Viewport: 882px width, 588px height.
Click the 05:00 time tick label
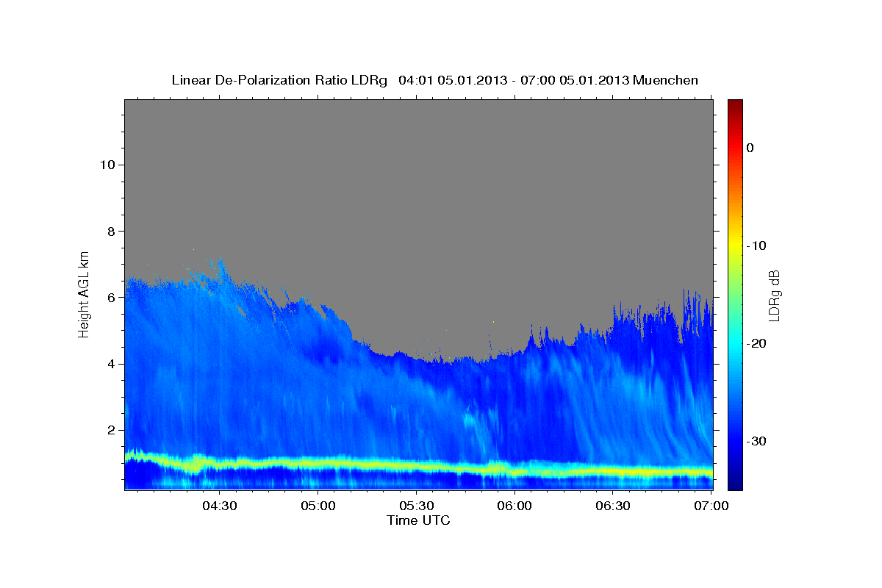pyautogui.click(x=318, y=506)
